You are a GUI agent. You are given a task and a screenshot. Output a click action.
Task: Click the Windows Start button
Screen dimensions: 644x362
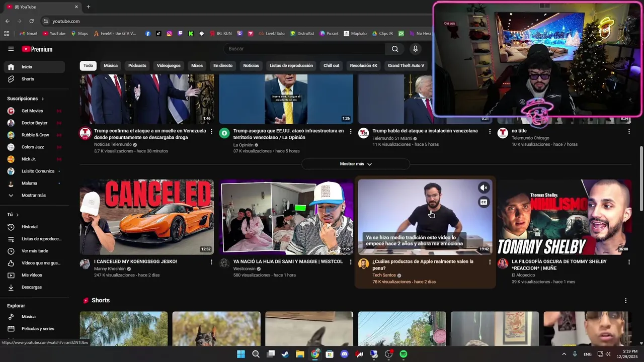pyautogui.click(x=241, y=354)
